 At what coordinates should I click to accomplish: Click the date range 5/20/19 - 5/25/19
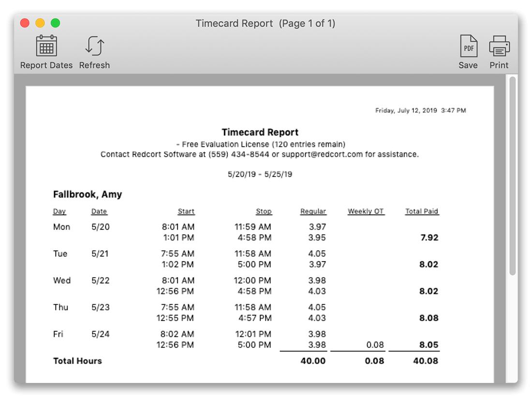coord(260,174)
